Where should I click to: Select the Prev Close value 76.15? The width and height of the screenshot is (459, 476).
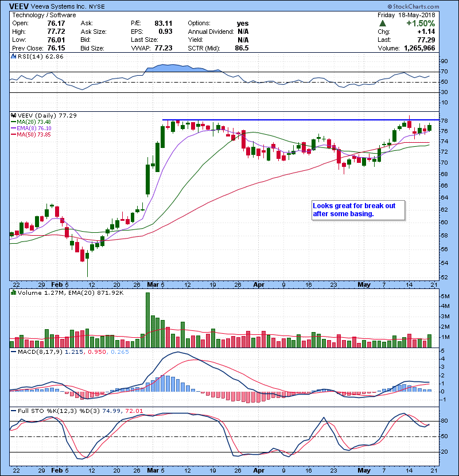pyautogui.click(x=56, y=48)
